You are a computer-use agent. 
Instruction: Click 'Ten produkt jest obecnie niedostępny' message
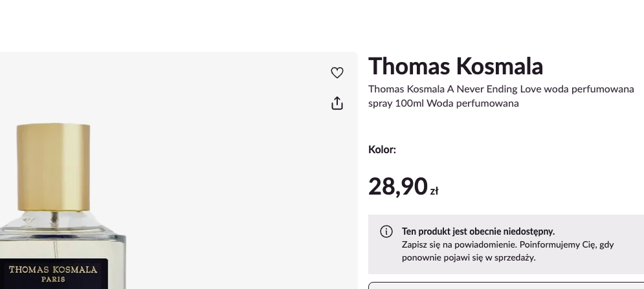[x=478, y=231]
